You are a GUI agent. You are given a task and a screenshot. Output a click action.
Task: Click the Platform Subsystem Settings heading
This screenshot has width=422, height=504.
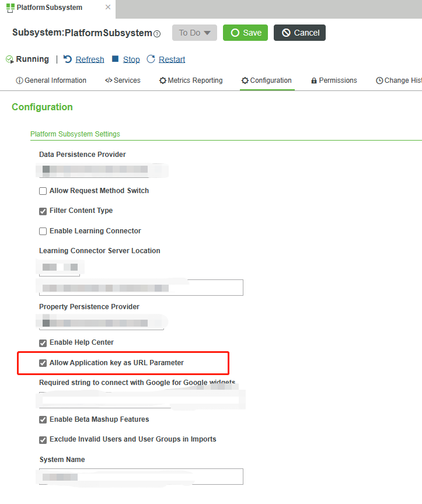tap(75, 134)
